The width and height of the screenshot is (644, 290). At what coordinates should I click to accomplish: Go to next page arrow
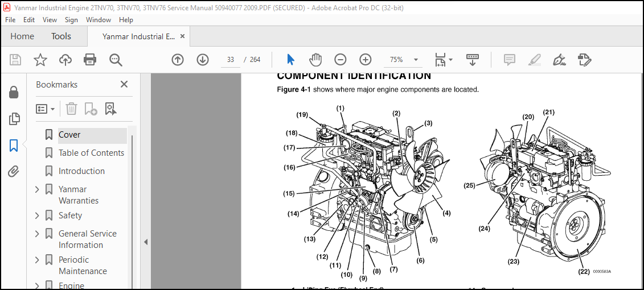point(203,60)
